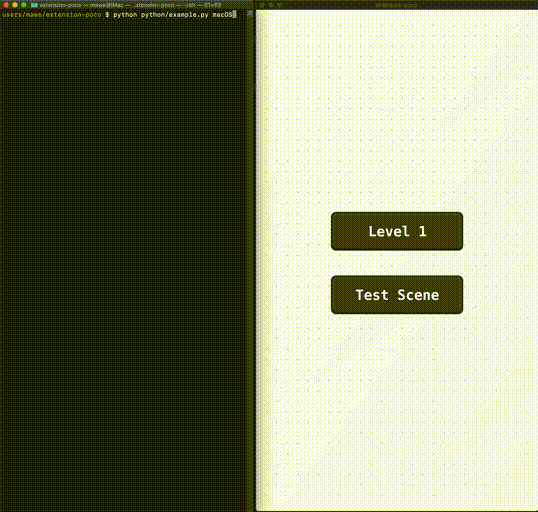Zoom the terminal with the green button

(x=24, y=5)
